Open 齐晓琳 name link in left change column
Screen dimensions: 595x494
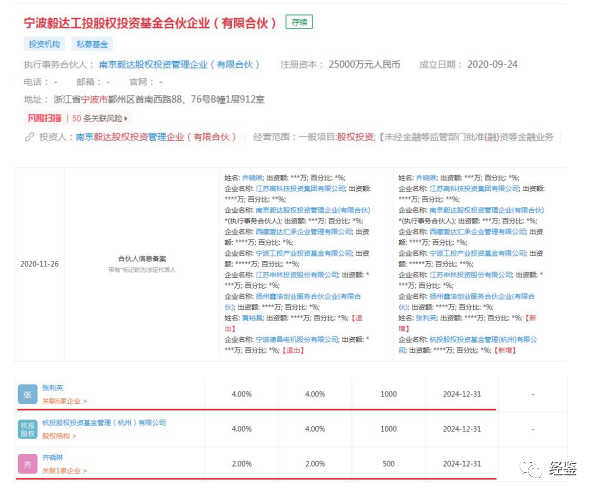point(252,178)
